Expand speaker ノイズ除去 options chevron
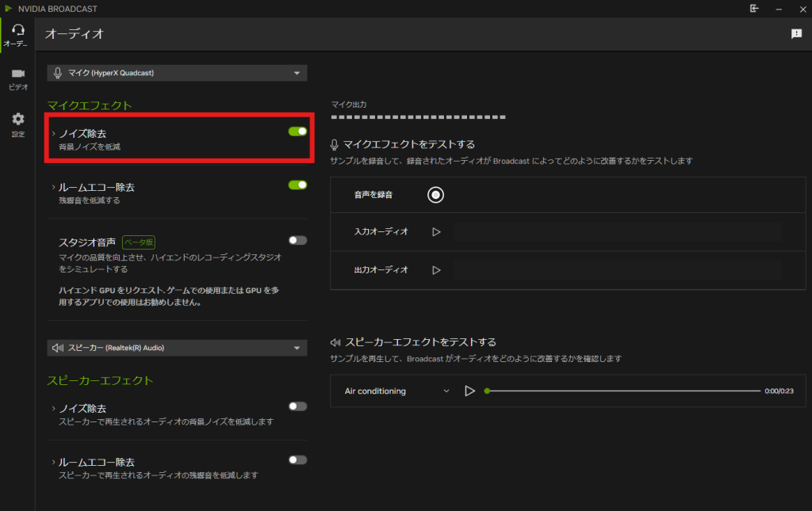812x511 pixels. (x=53, y=409)
